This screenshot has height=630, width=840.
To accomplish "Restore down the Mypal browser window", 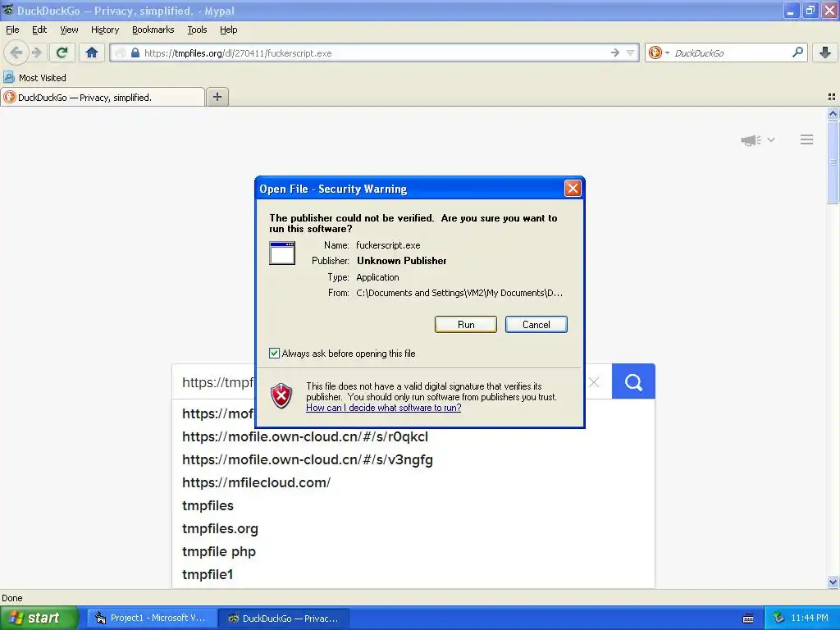I will 810,11.
